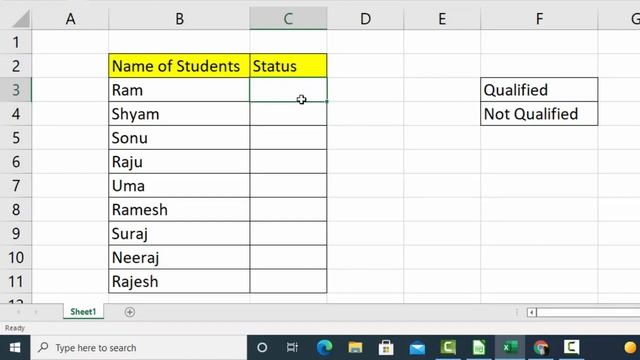Open the white Camtasia recorder icon in the taskbar
Screen dimensions: 640x360
click(x=571, y=347)
